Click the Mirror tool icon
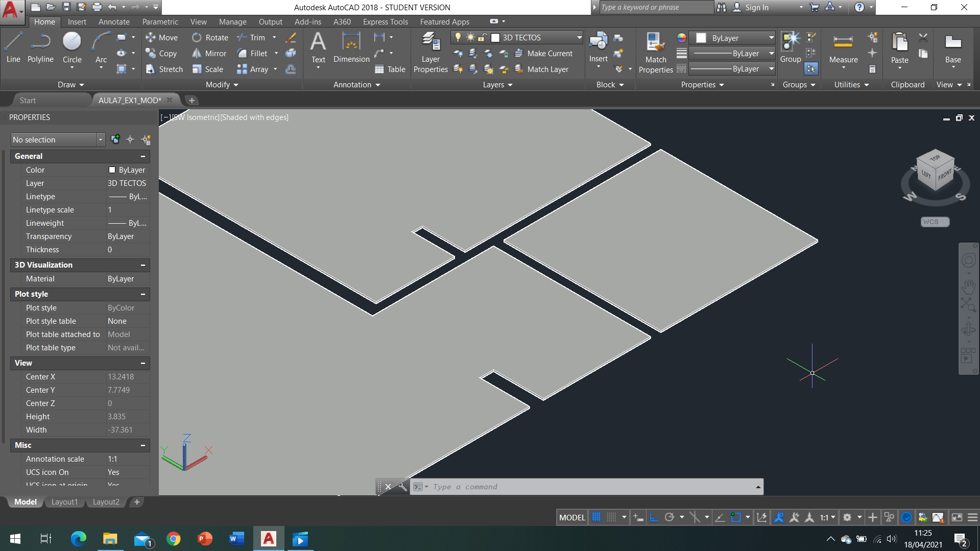This screenshot has height=551, width=980. click(197, 54)
